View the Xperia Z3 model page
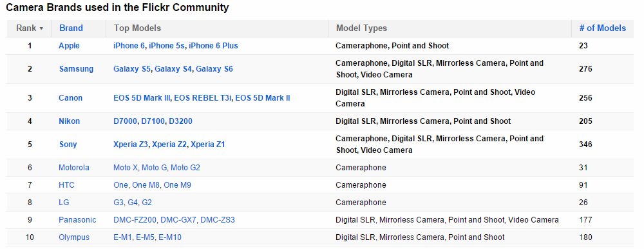The width and height of the screenshot is (644, 249). pos(131,144)
